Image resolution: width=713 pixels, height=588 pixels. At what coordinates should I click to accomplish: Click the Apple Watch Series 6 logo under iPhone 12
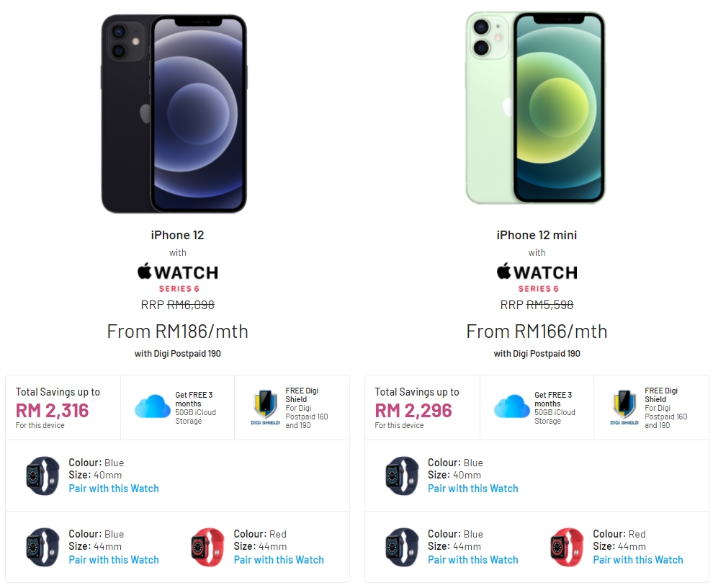coord(178,277)
